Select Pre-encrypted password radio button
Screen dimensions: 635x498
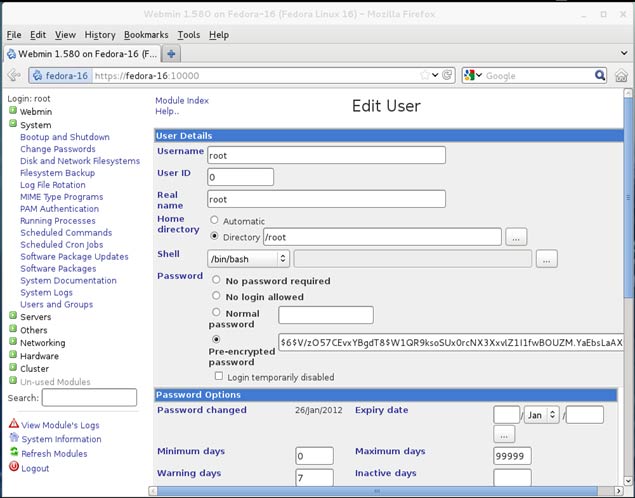pos(216,339)
